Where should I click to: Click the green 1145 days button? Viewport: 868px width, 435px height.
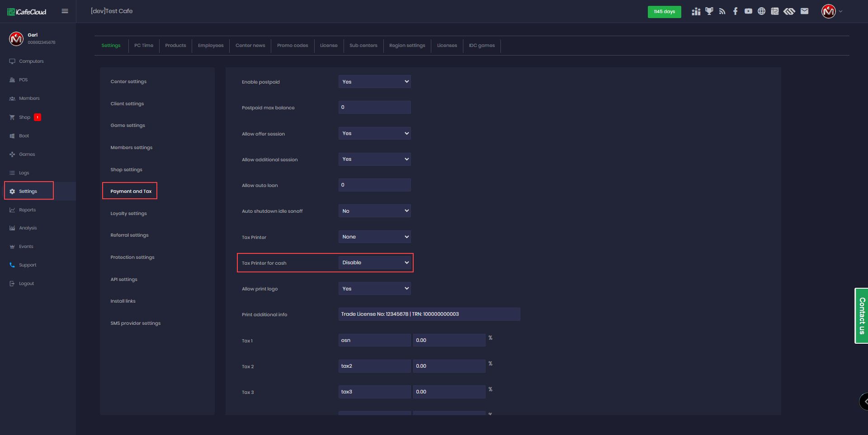[664, 12]
